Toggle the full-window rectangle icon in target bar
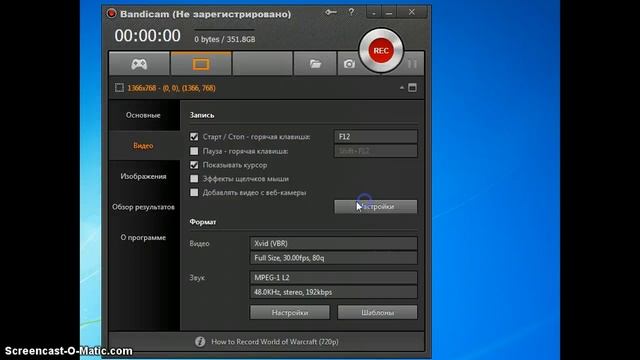 tap(412, 88)
